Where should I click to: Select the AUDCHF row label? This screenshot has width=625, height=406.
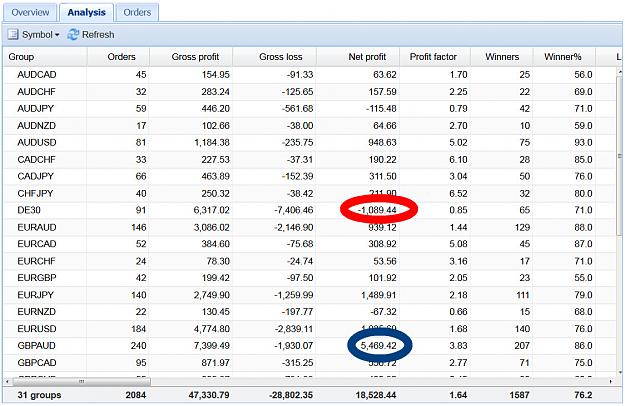(x=36, y=92)
